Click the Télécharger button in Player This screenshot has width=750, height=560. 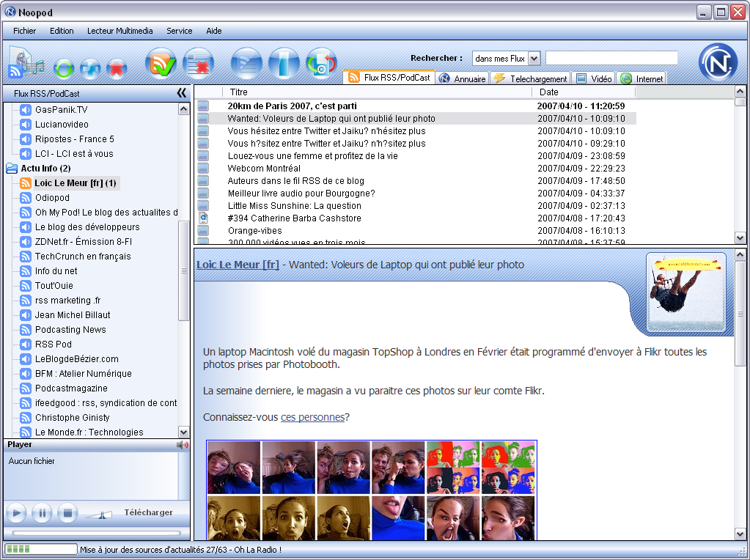coord(148,512)
